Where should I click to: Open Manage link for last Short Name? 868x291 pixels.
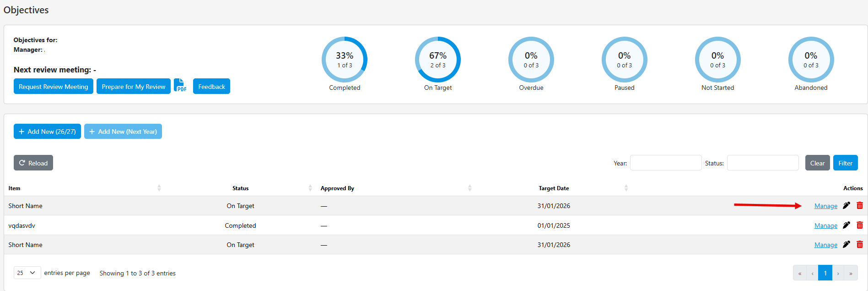826,245
